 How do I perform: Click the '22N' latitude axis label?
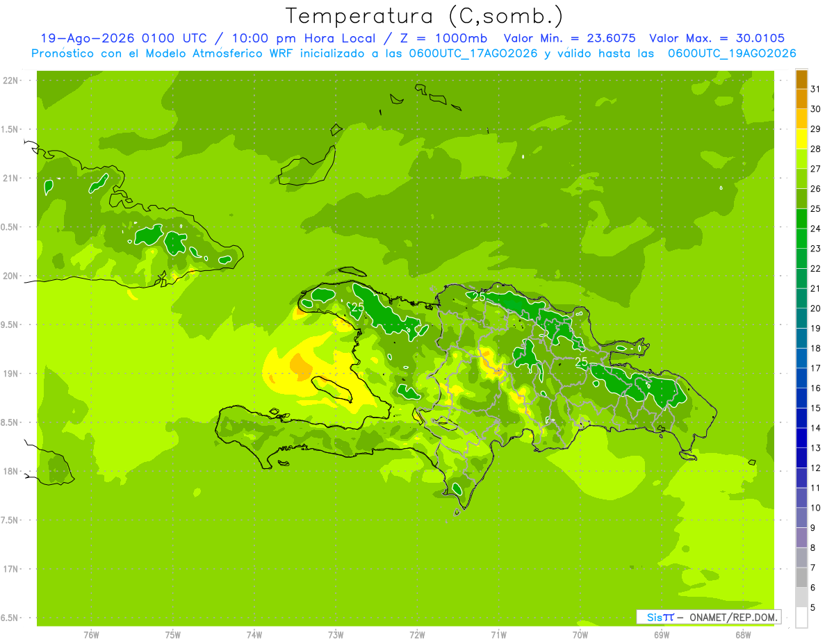point(10,81)
